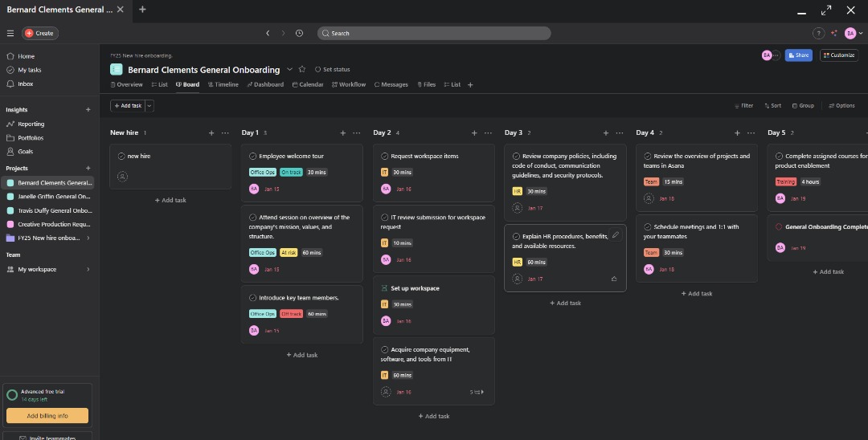This screenshot has height=440, width=868.
Task: Switch to the Timeline tab
Action: tap(223, 84)
